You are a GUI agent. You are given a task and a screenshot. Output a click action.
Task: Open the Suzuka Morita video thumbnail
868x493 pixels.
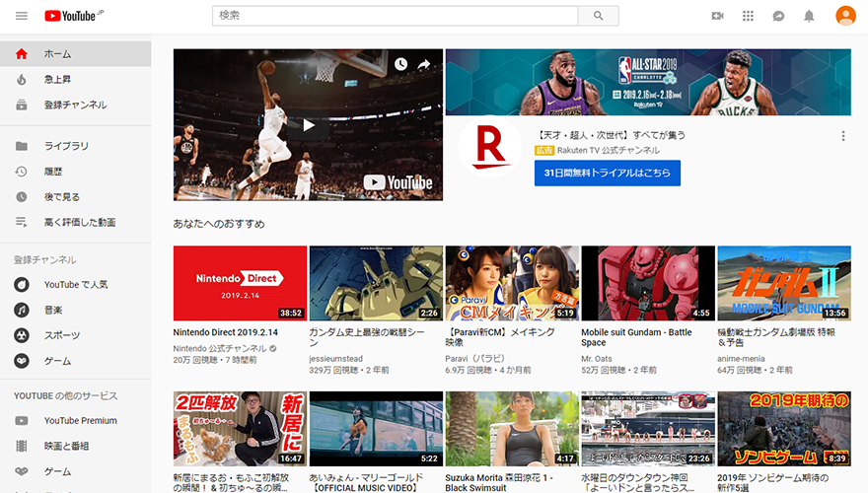coord(512,429)
